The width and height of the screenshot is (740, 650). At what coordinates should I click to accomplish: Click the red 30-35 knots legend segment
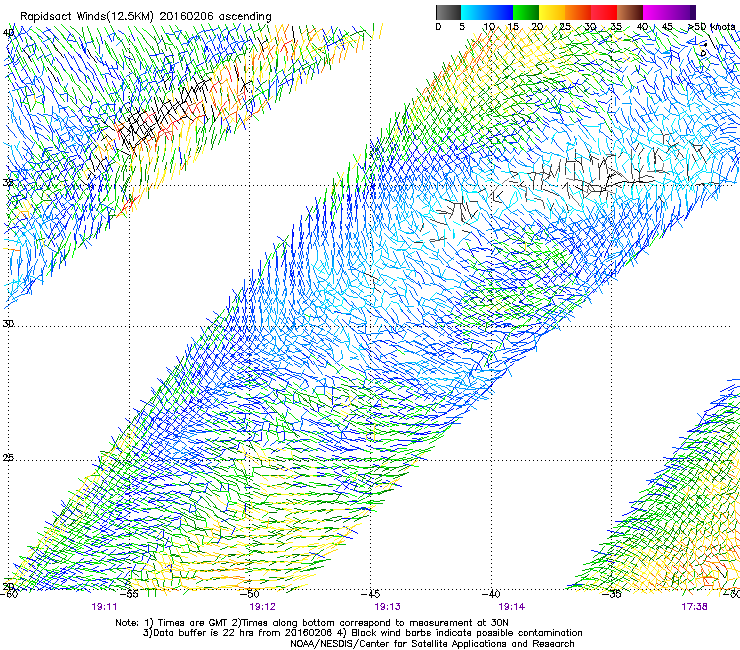(604, 12)
